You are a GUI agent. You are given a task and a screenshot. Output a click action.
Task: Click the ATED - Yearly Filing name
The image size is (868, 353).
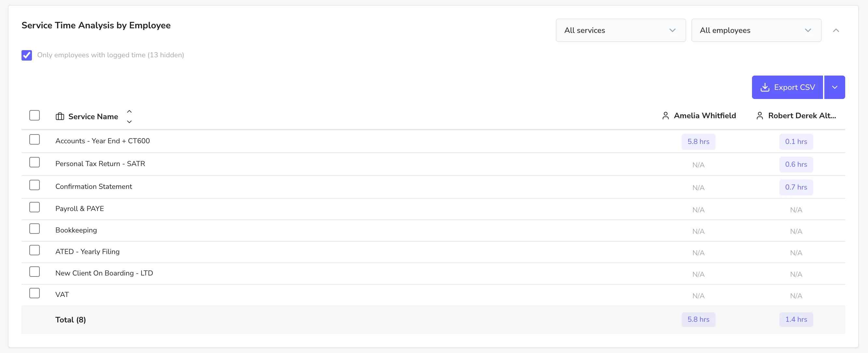(87, 252)
